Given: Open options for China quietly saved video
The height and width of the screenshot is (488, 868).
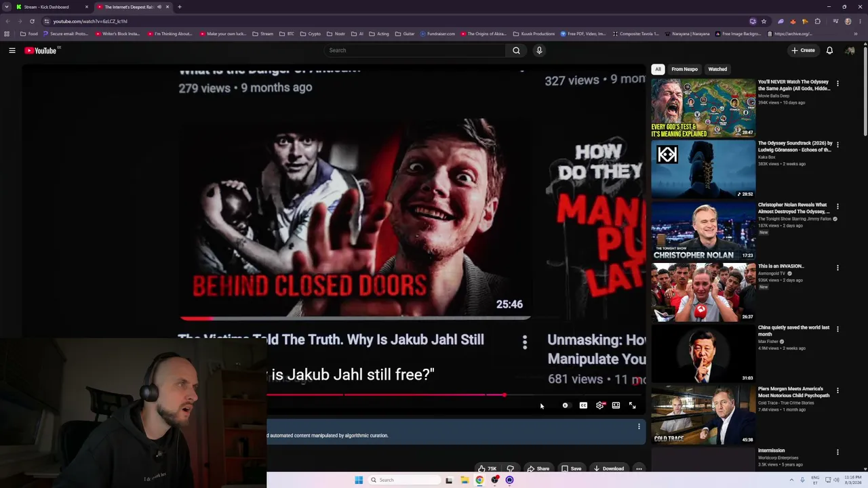Looking at the screenshot, I should (837, 329).
